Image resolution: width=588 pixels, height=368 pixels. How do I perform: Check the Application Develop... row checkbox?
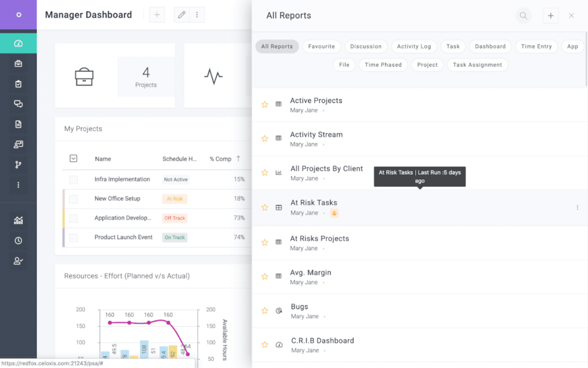coord(73,218)
